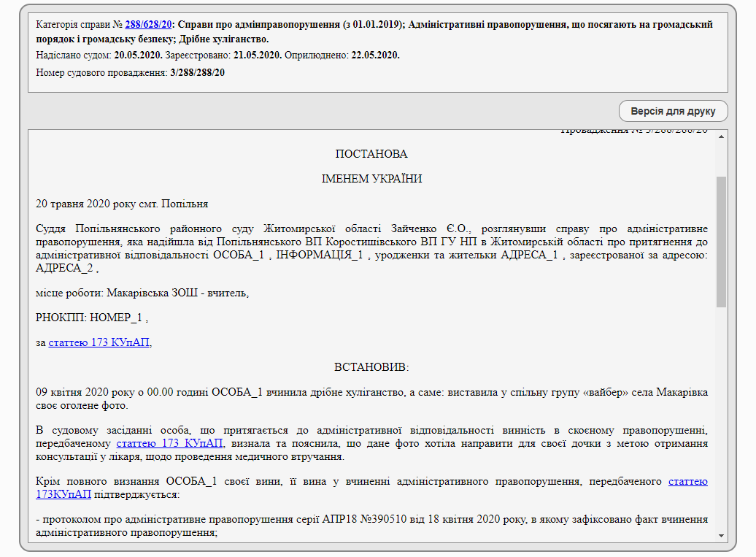The width and height of the screenshot is (756, 557).
Task: Click the protocol "АПР18 №390510" evidence line
Action: (x=371, y=526)
